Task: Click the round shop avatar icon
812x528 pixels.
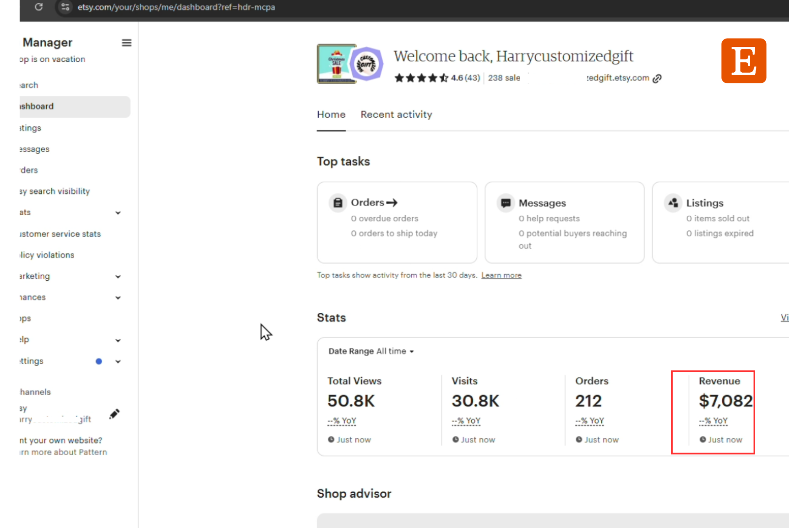Action: [x=367, y=64]
